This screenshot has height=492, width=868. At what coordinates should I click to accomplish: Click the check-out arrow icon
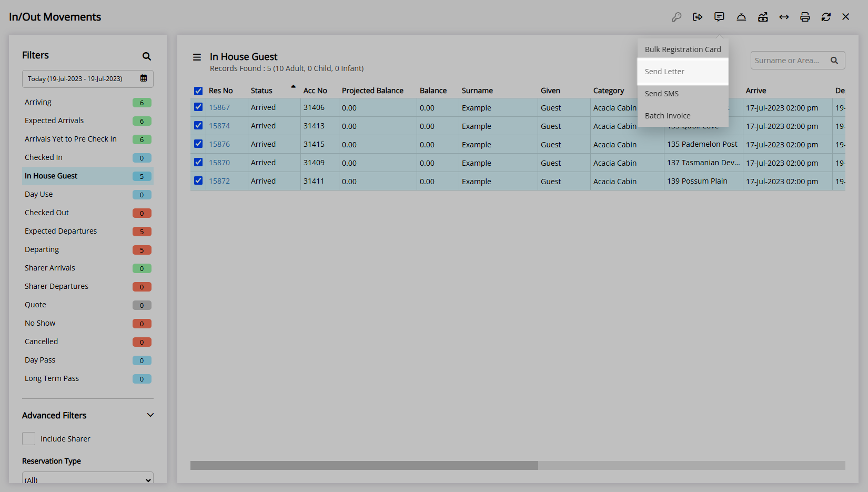coord(698,17)
